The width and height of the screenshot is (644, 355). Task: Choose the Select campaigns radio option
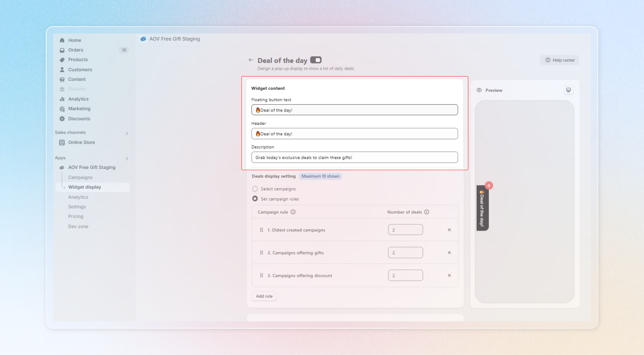(255, 189)
